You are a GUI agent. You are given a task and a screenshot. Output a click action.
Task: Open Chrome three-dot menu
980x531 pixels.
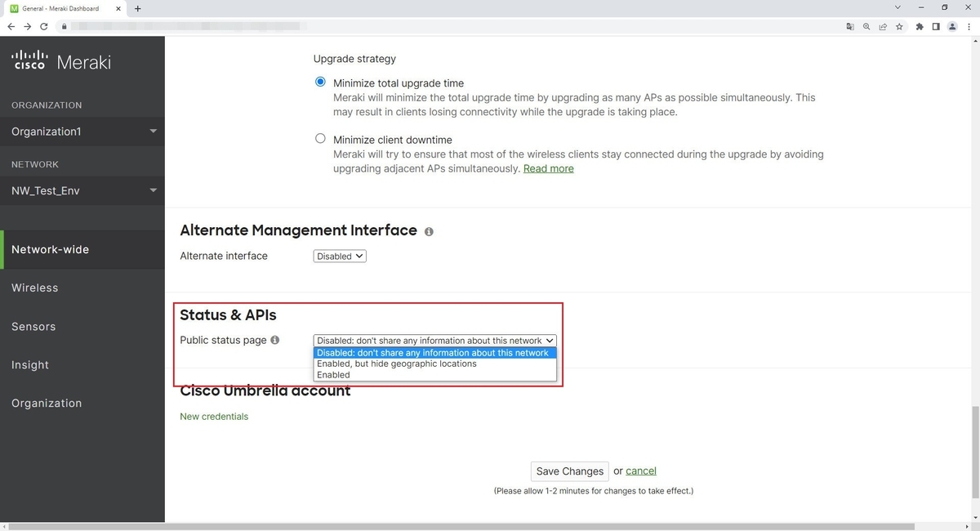(969, 26)
